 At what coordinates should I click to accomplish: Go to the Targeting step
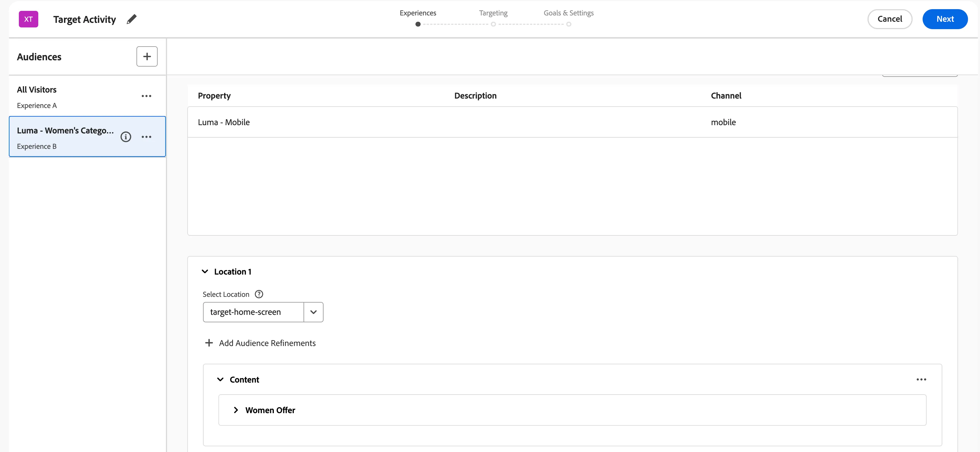click(493, 13)
